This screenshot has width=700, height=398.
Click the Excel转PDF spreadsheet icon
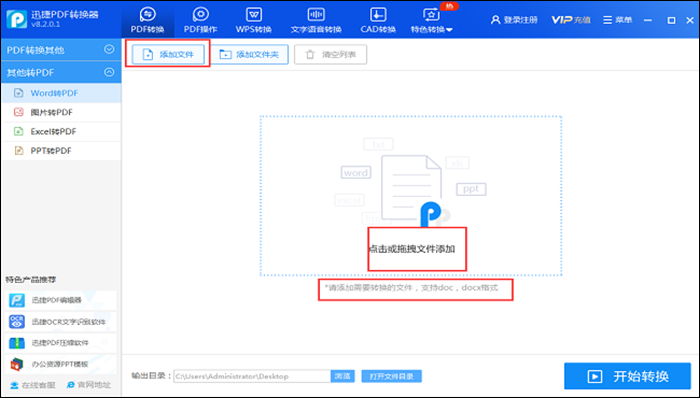18,131
